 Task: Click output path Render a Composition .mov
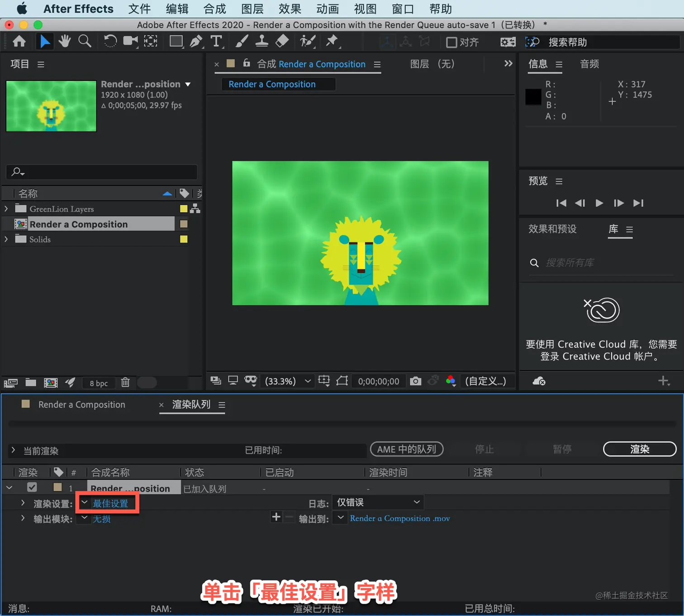pos(400,518)
